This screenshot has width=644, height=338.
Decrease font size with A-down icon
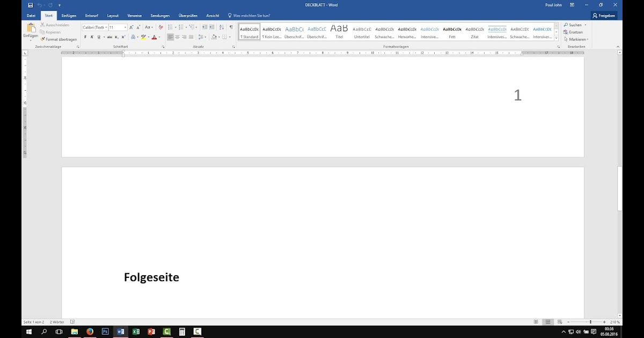(x=138, y=27)
